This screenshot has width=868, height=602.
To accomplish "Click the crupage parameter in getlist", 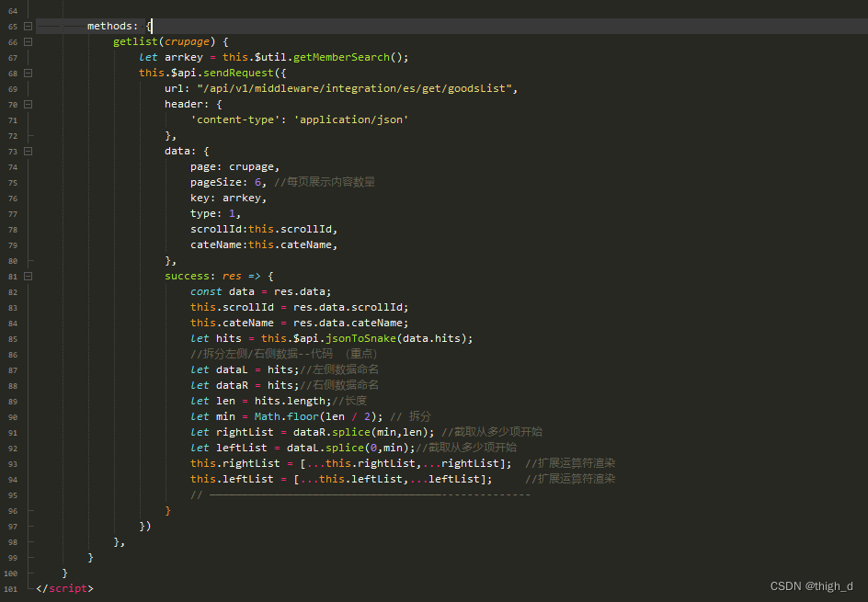I will point(187,41).
